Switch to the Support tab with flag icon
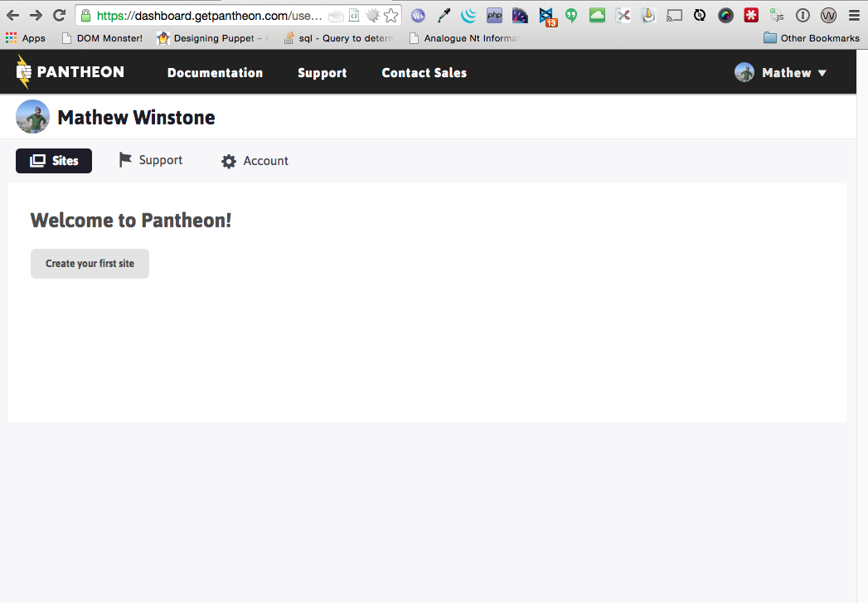The width and height of the screenshot is (868, 603). pyautogui.click(x=151, y=160)
